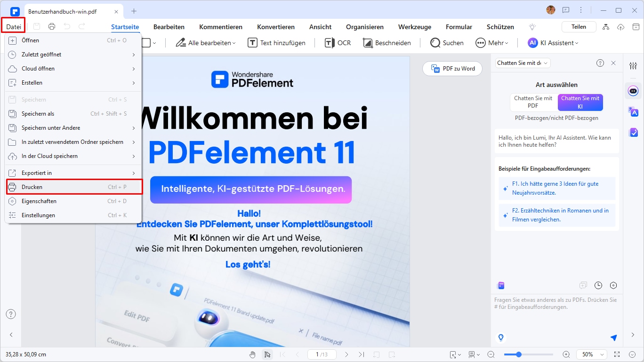644x362 pixels.
Task: Click the page number input field
Action: [322, 354]
